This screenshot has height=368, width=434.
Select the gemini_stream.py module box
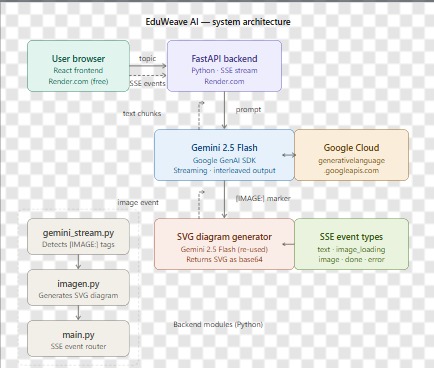pos(78,237)
